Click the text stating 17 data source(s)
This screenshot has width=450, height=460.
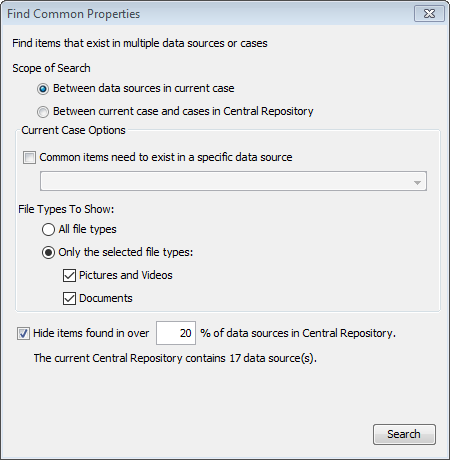click(x=175, y=358)
